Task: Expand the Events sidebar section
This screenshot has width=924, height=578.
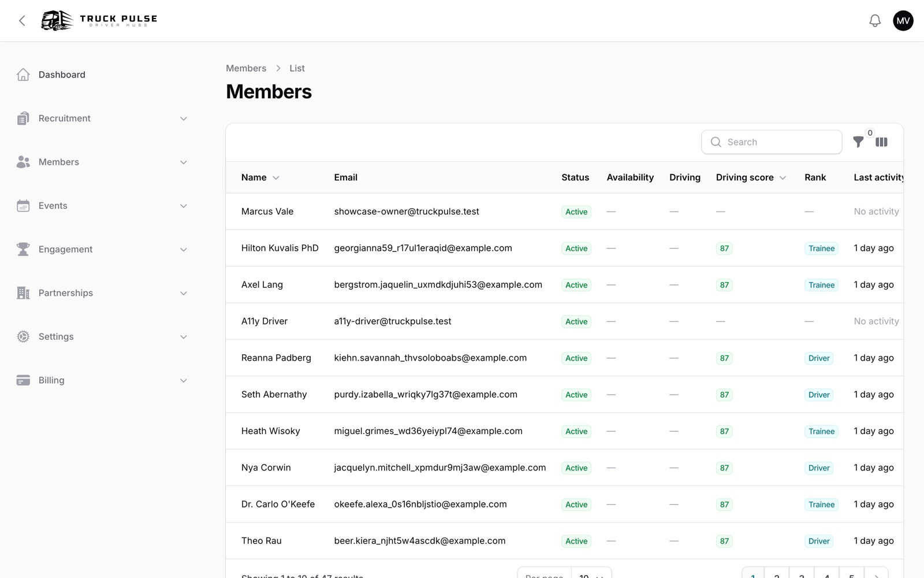Action: (x=184, y=206)
